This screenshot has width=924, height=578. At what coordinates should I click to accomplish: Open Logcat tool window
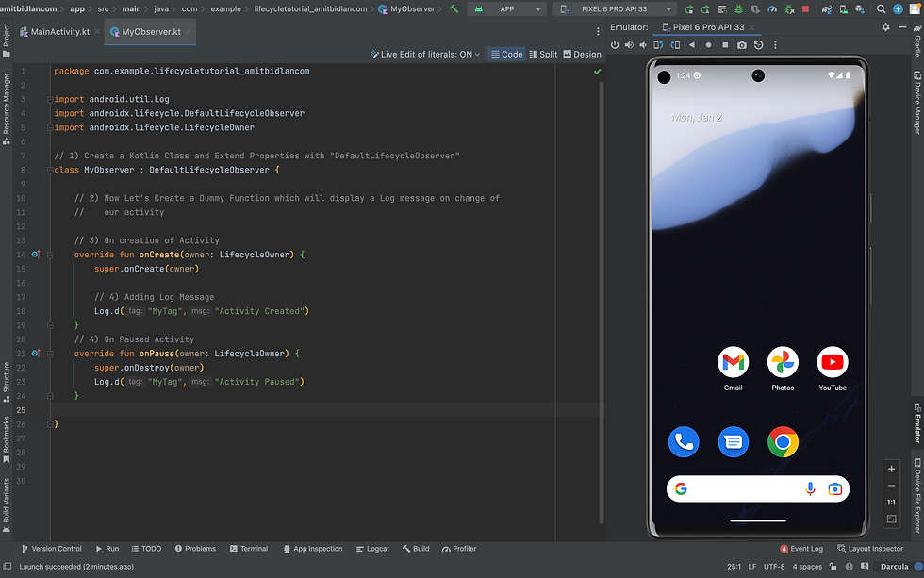point(373,549)
